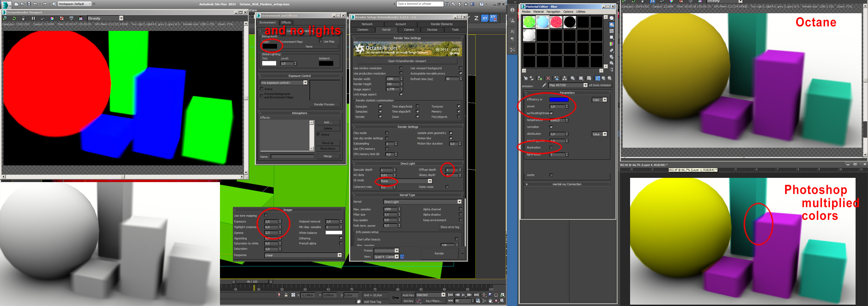The width and height of the screenshot is (868, 306).
Task: Click the large key Set Keys icon
Action: tap(395, 298)
